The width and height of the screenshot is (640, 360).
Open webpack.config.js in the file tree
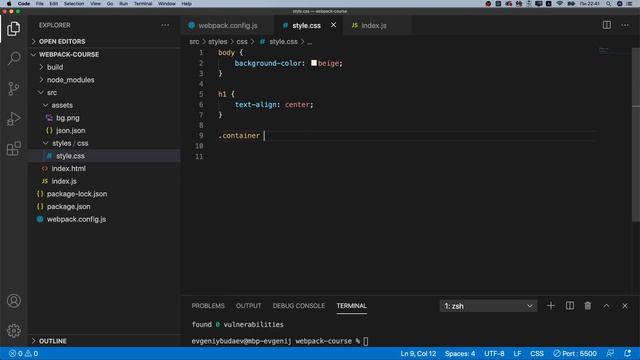(x=76, y=219)
